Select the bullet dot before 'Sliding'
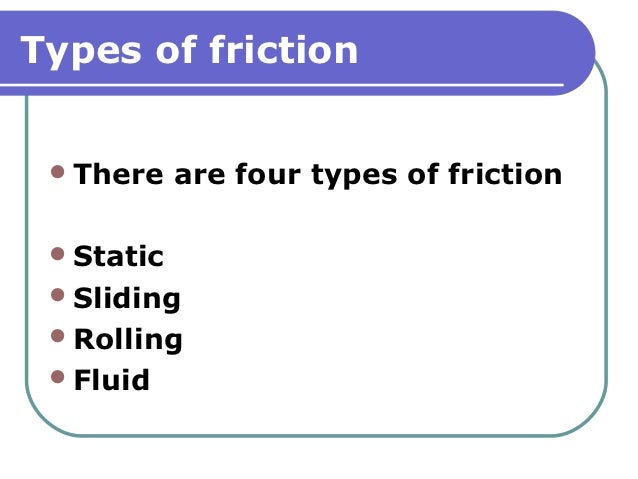Image resolution: width=638 pixels, height=479 pixels. 58,295
